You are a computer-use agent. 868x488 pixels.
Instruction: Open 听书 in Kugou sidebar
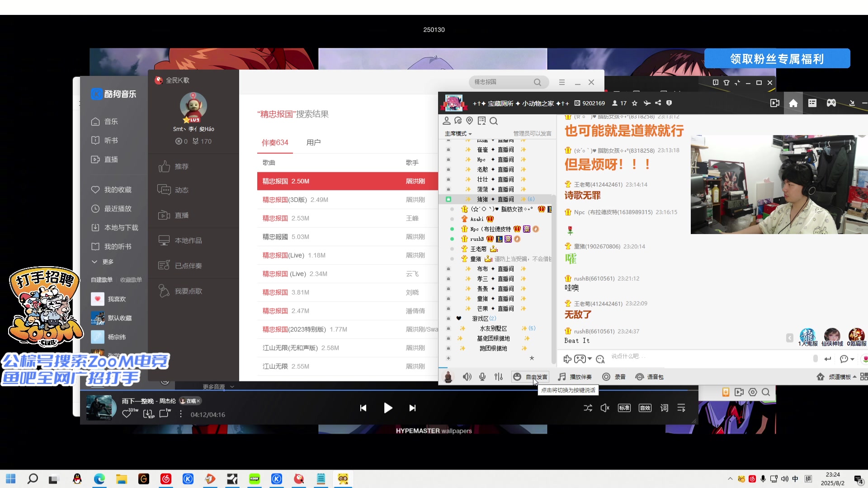tap(105, 141)
